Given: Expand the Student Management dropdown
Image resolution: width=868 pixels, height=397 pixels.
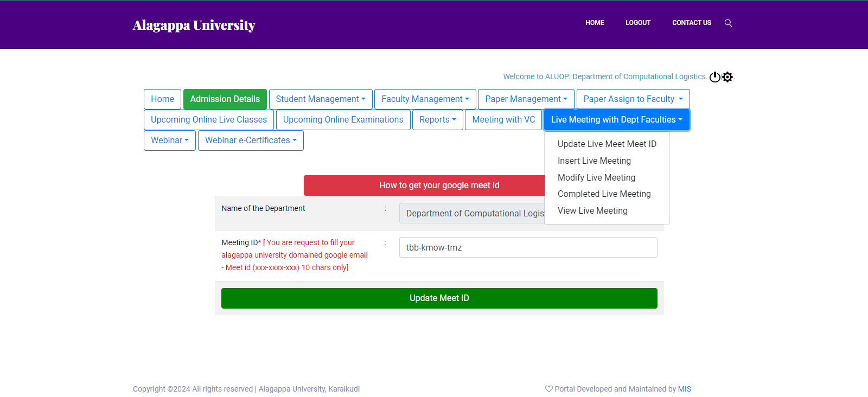Looking at the screenshot, I should [x=321, y=99].
